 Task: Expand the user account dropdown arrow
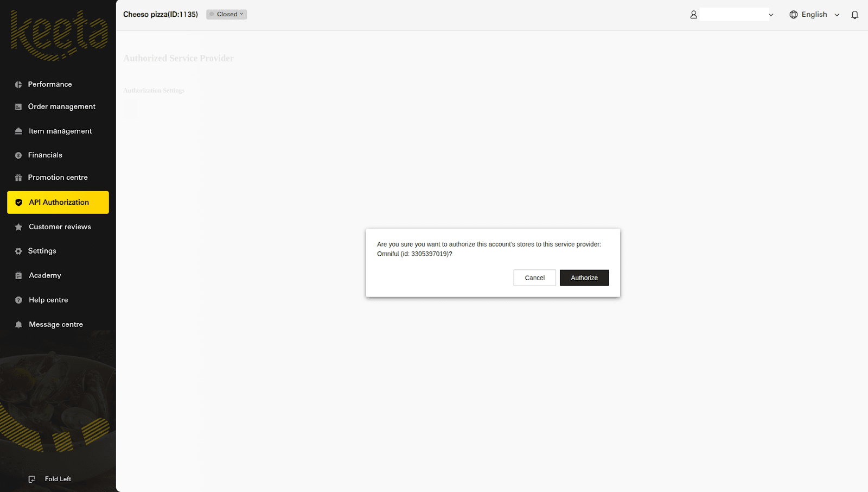tap(771, 15)
